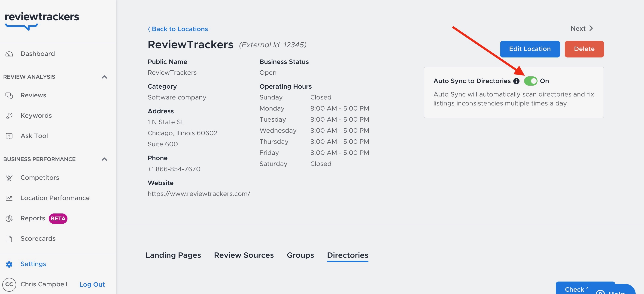Open Settings in the sidebar

[x=33, y=264]
